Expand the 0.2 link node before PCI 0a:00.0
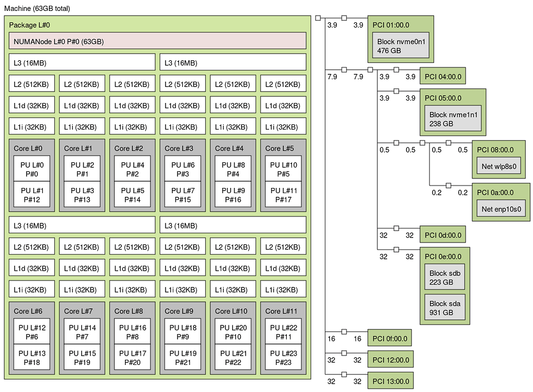 [448, 185]
